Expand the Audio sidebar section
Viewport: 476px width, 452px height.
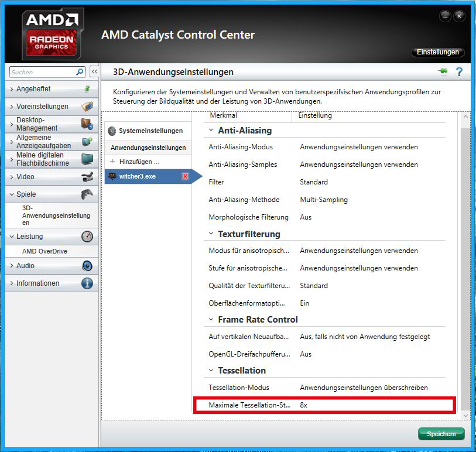point(12,266)
